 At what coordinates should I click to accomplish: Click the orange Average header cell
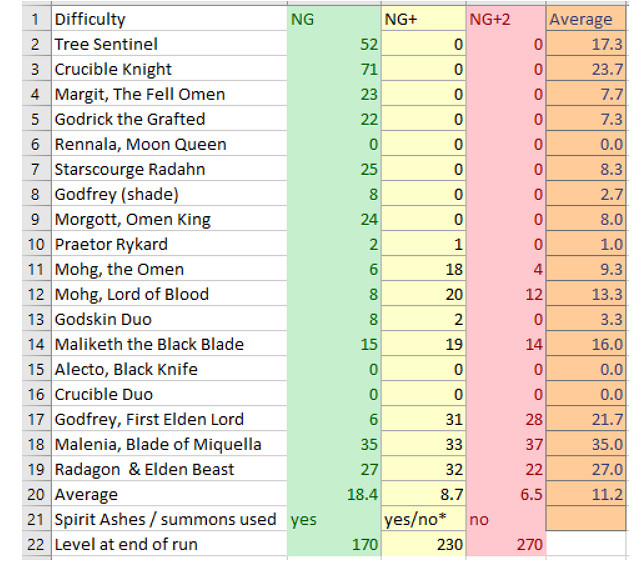point(587,19)
